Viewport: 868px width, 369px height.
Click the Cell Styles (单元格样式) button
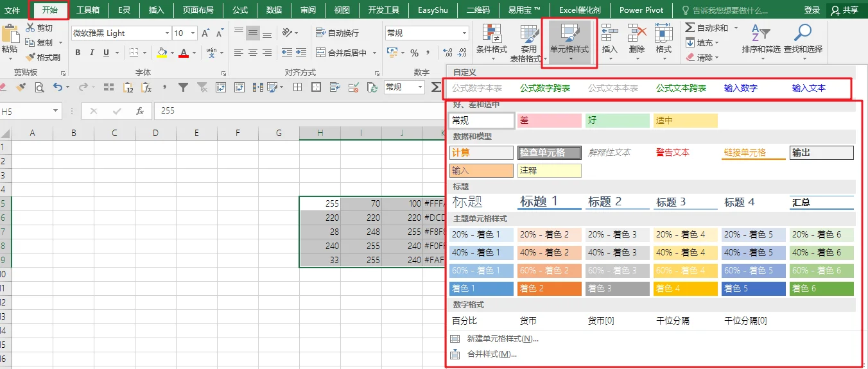(569, 44)
